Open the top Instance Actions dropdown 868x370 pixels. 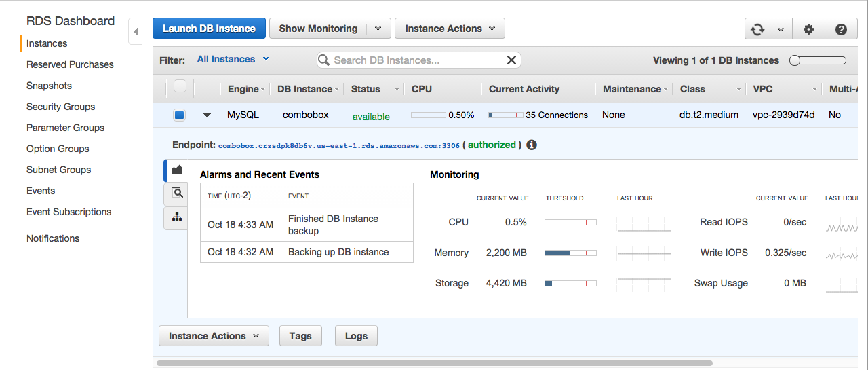pos(450,29)
